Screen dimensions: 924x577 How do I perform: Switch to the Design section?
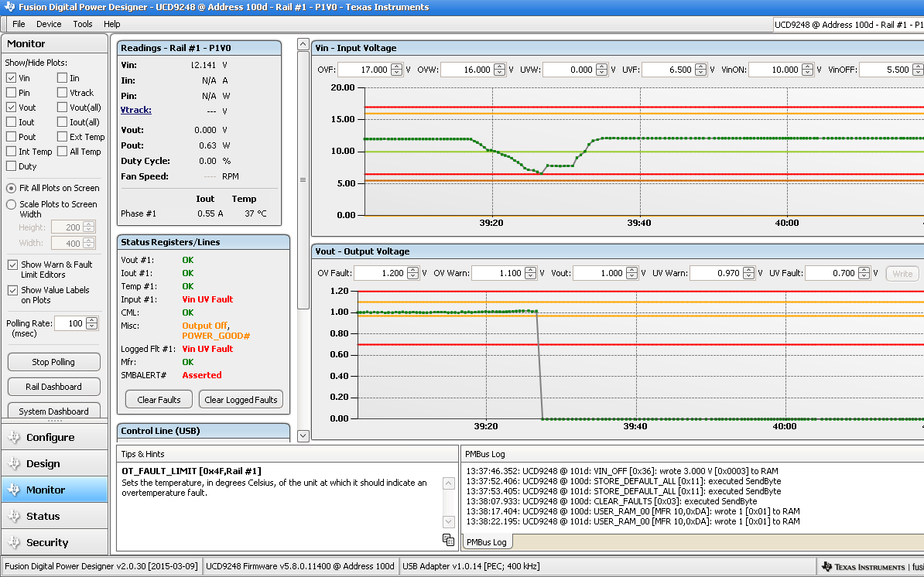[x=55, y=464]
